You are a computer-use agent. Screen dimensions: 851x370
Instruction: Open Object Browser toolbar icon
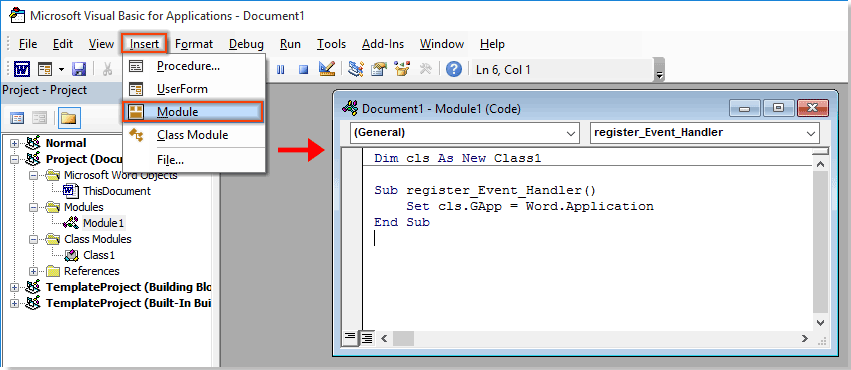tap(402, 69)
